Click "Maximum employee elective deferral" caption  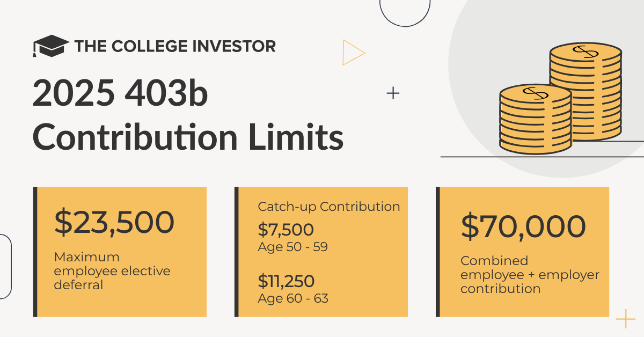pyautogui.click(x=112, y=271)
